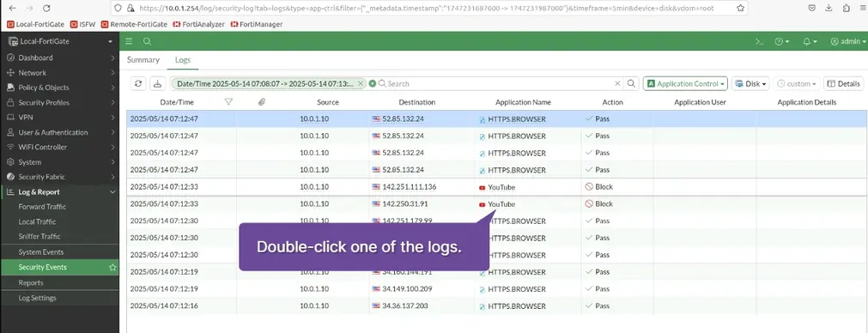868x333 pixels.
Task: Switch to the Logs tab
Action: [x=183, y=60]
